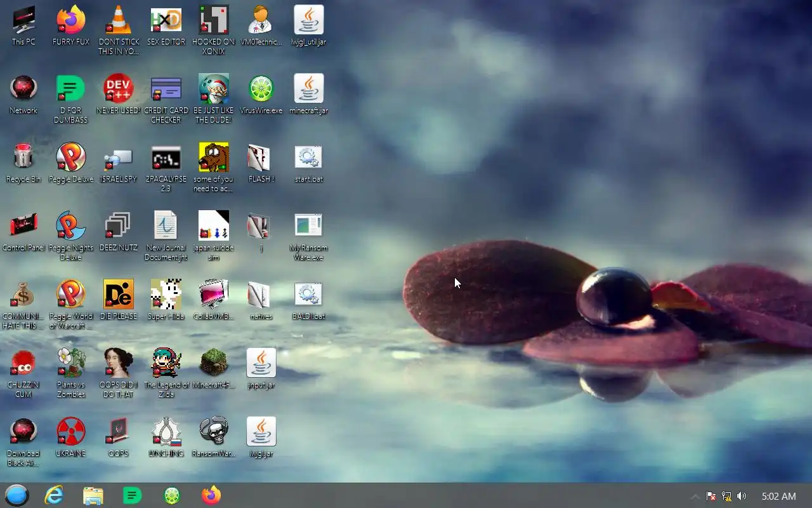Open File Explorer from the taskbar
Screen dimensions: 812x508
[93, 496]
